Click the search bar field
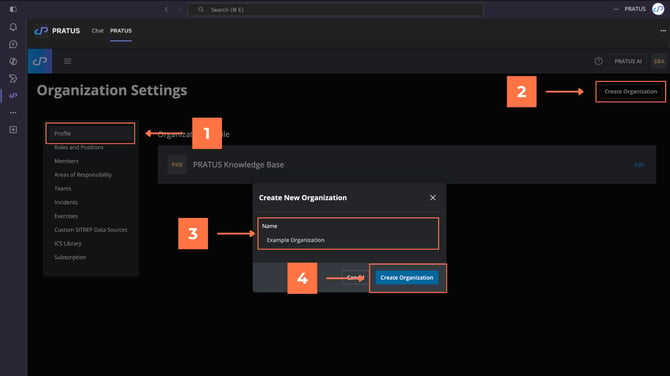Image resolution: width=670 pixels, height=376 pixels. click(x=335, y=9)
